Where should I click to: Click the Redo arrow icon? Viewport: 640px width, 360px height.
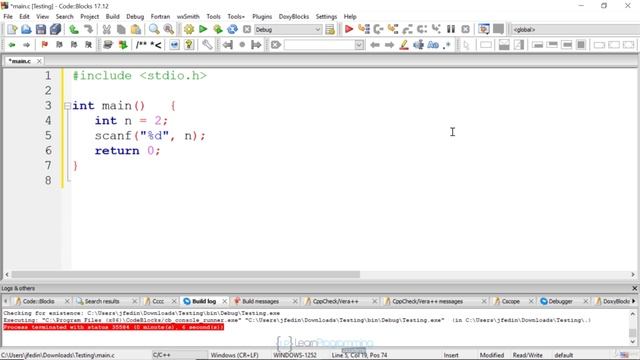(x=88, y=29)
